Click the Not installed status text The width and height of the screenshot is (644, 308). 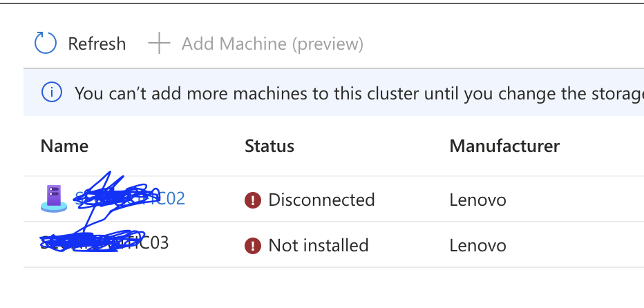point(319,246)
